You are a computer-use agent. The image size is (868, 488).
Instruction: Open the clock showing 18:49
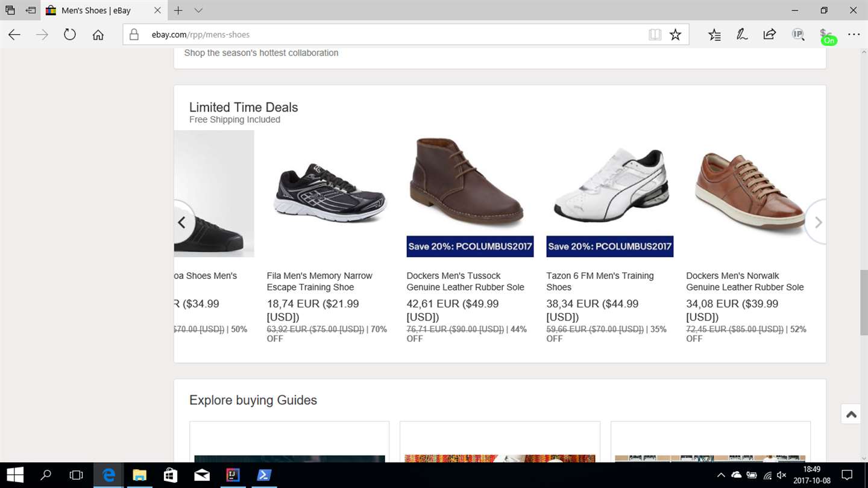click(812, 475)
